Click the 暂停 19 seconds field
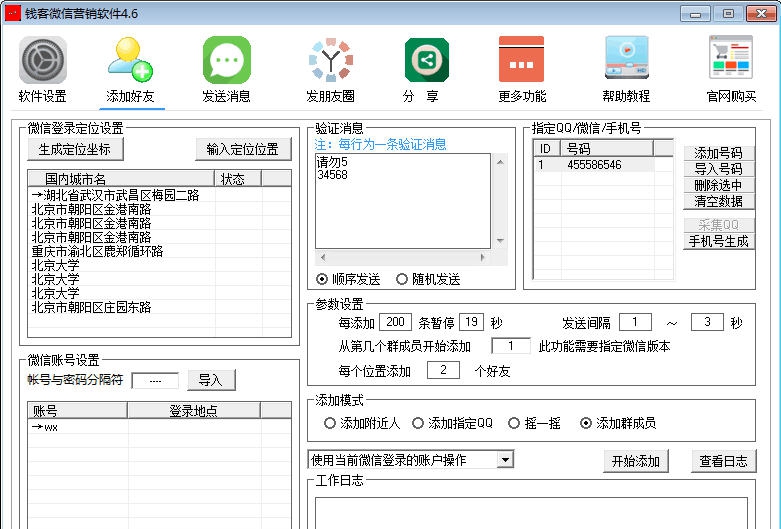This screenshot has width=781, height=529. 471,322
